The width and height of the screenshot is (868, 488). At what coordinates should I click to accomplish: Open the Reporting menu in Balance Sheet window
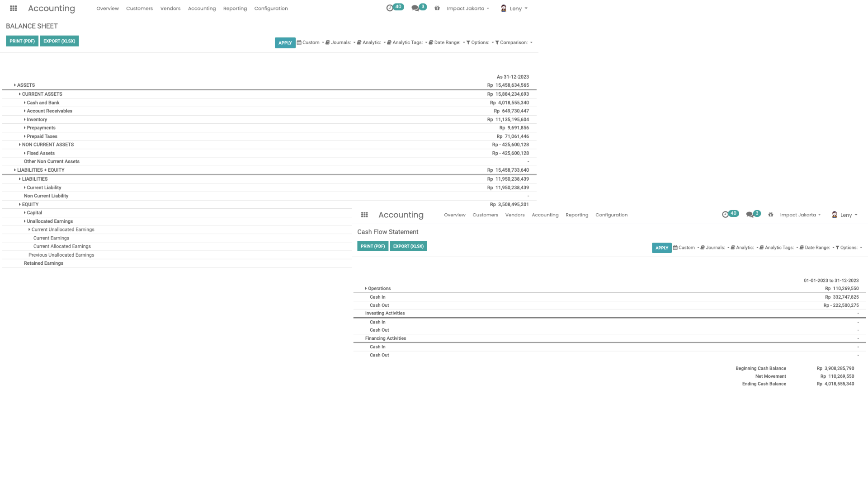pyautogui.click(x=235, y=8)
